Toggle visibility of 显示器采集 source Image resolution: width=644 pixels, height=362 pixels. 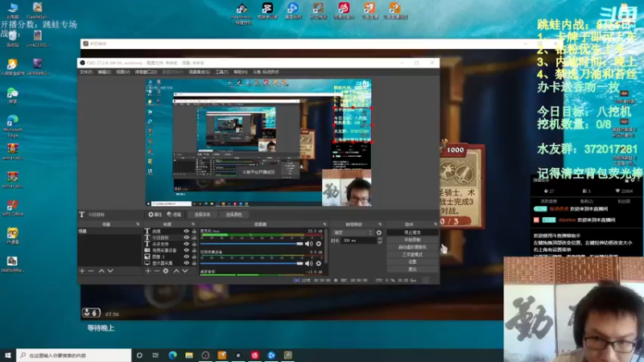(187, 263)
